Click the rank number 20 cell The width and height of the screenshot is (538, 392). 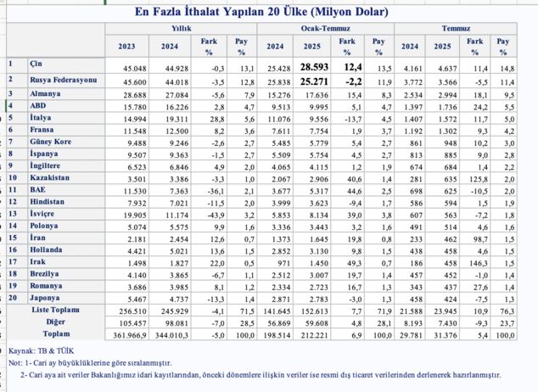(x=17, y=298)
